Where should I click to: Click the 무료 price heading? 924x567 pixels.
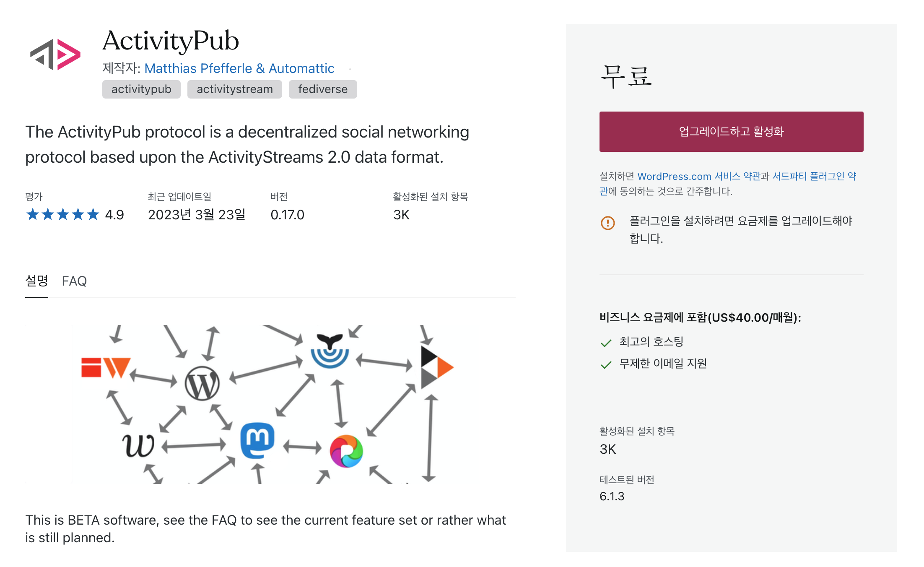626,76
